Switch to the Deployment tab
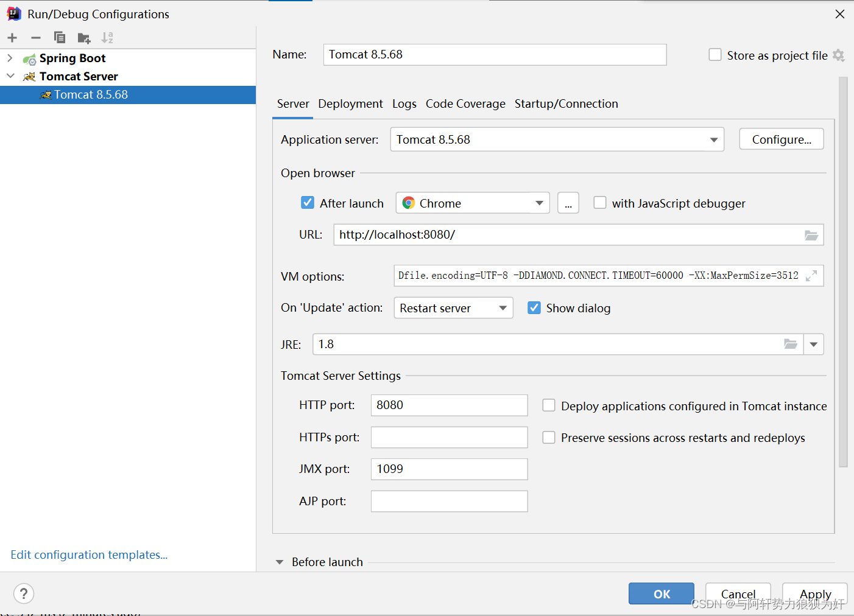The width and height of the screenshot is (854, 616). [350, 103]
